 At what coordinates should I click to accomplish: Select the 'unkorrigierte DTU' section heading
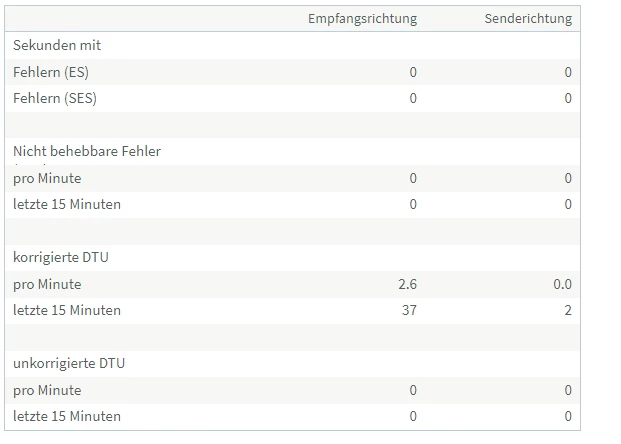click(x=68, y=363)
